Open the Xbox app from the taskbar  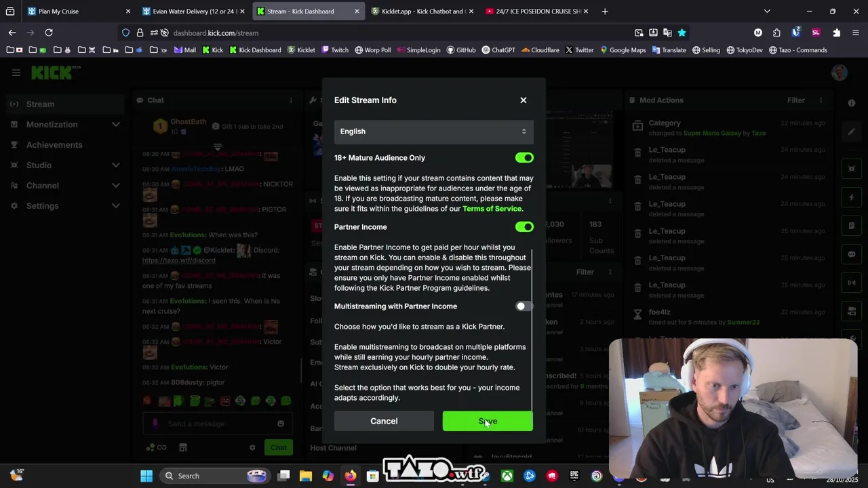[507, 476]
